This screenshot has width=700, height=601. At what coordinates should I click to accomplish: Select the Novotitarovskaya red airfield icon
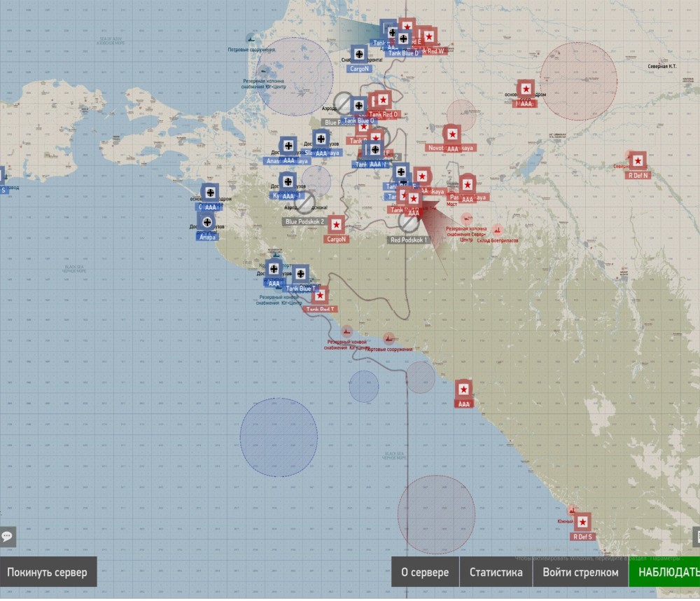point(452,134)
